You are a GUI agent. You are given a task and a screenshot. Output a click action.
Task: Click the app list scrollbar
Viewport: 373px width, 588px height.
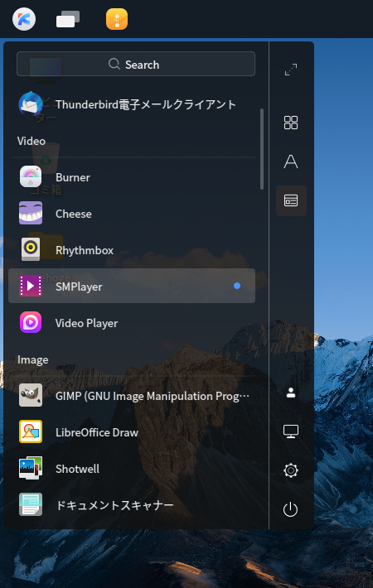tap(262, 149)
